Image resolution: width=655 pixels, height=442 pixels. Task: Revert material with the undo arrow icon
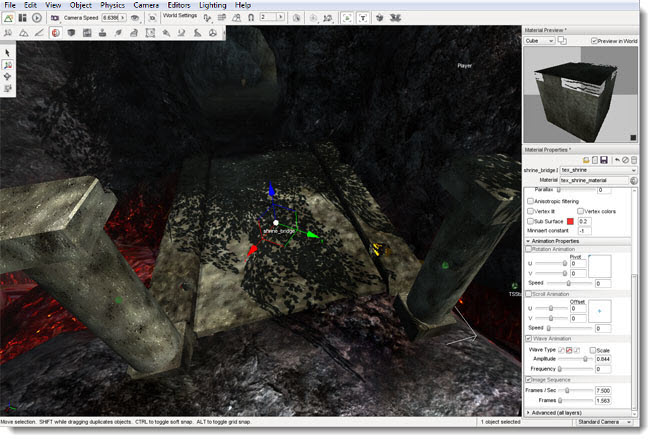pyautogui.click(x=615, y=160)
